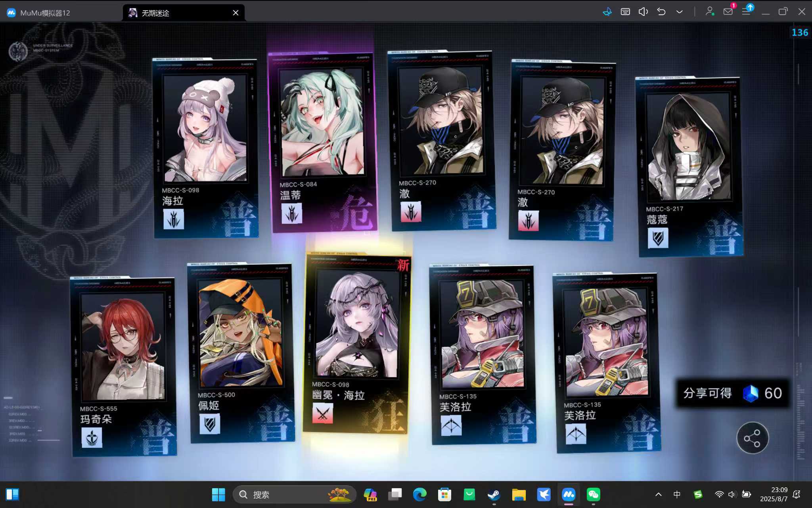Click class icon under 玛奇朵 card
812x508 pixels.
pyautogui.click(x=92, y=437)
